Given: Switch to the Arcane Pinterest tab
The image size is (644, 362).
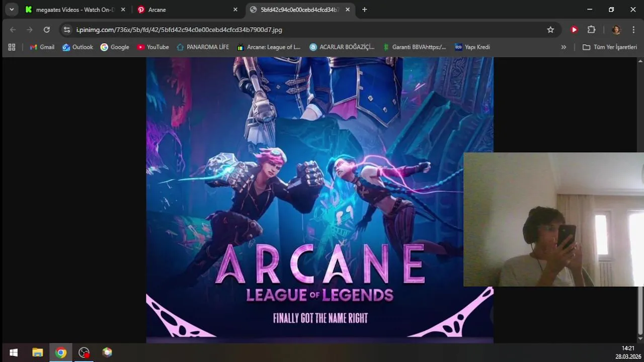Looking at the screenshot, I should click(187, 10).
